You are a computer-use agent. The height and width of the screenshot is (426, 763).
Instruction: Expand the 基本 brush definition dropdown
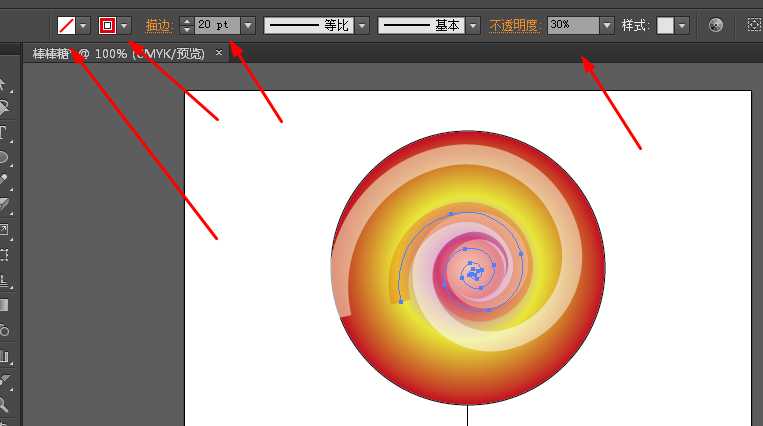(x=472, y=25)
